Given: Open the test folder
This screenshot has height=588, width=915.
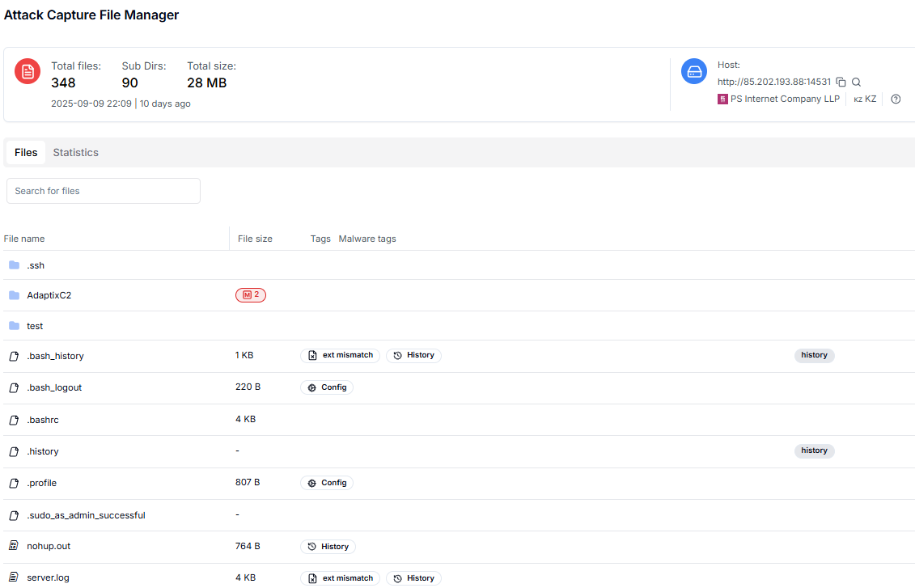Looking at the screenshot, I should (x=35, y=326).
